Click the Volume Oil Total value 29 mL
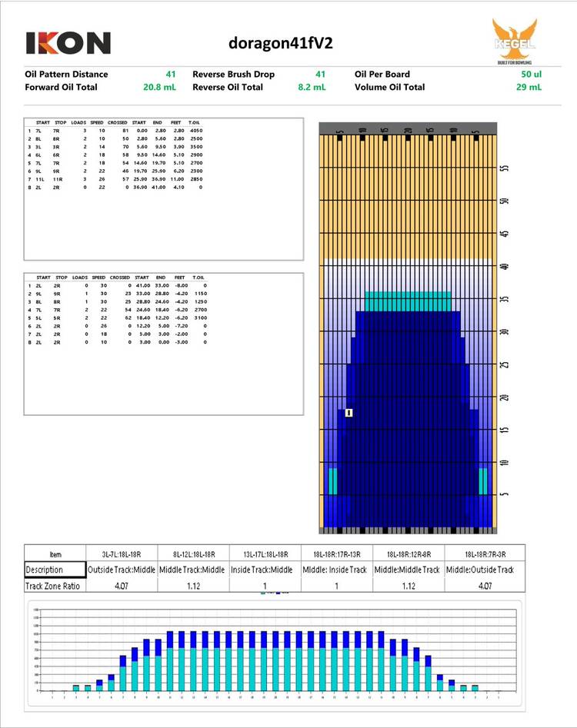This screenshot has width=577, height=728. [x=529, y=88]
